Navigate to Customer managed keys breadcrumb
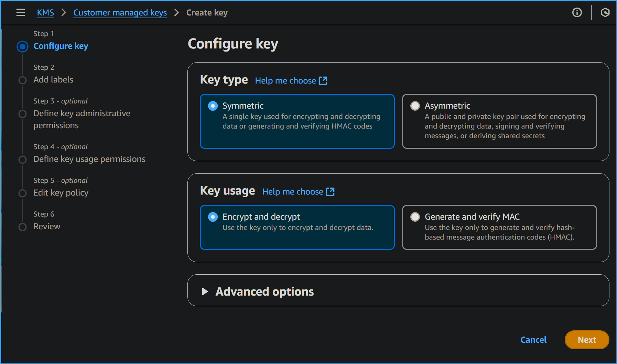 pos(120,12)
